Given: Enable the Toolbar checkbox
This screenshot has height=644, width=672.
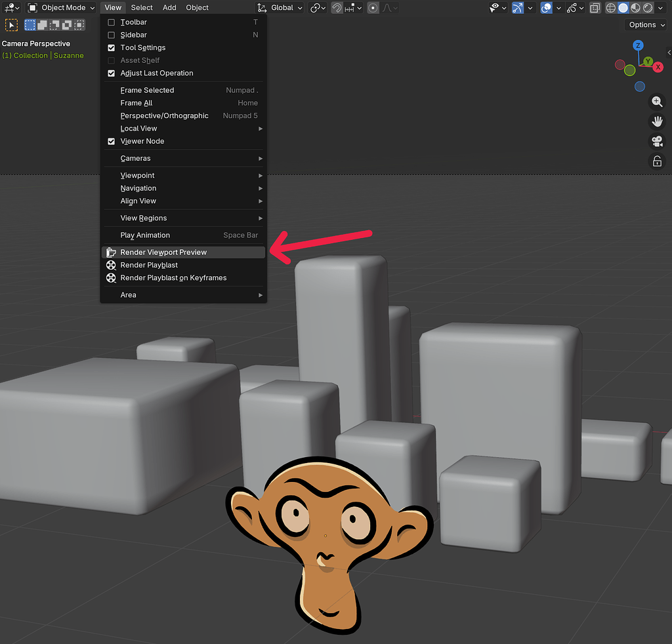Looking at the screenshot, I should 112,22.
